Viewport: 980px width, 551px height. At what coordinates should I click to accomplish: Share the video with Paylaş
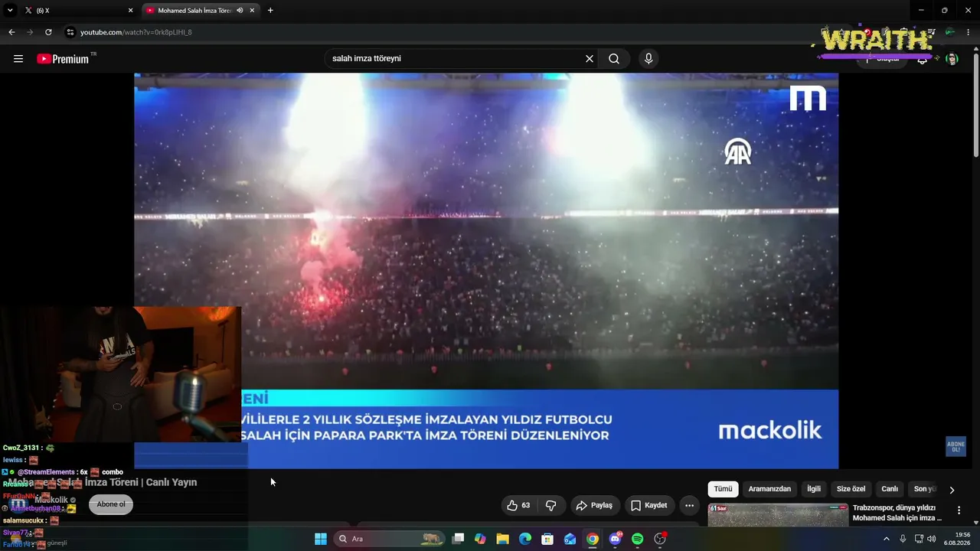(x=595, y=505)
